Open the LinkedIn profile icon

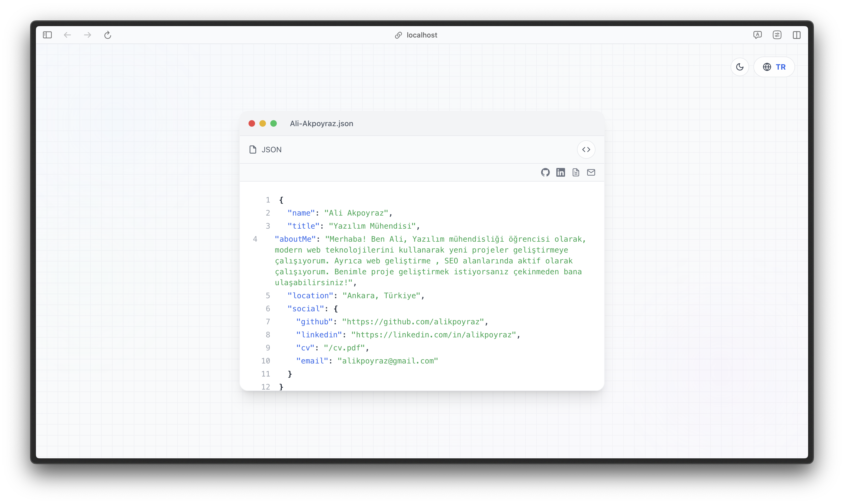560,172
